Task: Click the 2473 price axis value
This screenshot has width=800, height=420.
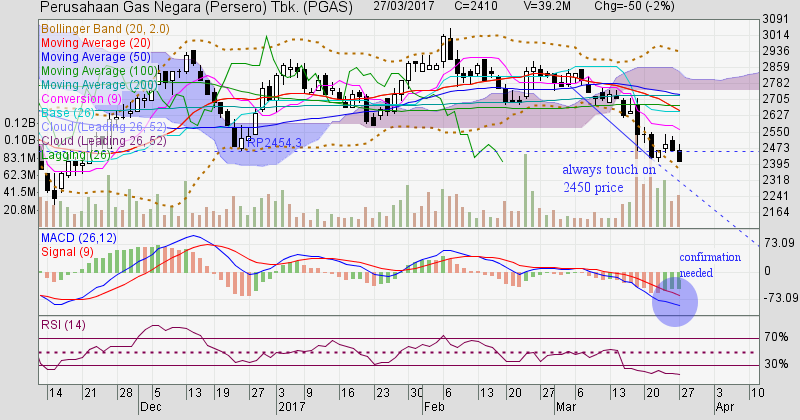Action: 776,148
